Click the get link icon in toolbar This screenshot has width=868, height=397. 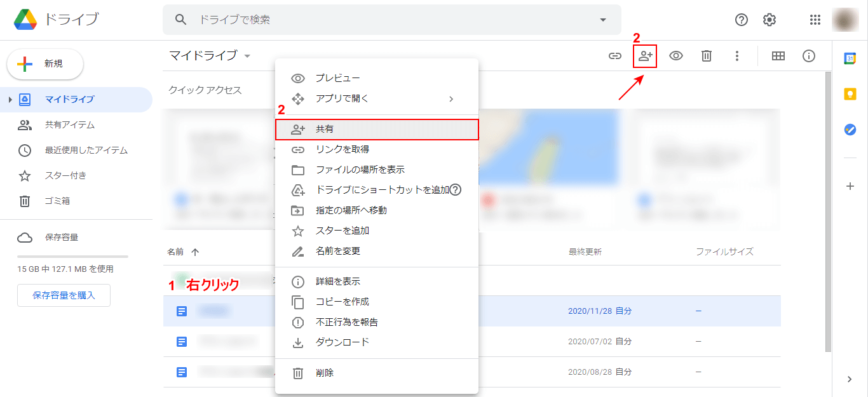(614, 56)
